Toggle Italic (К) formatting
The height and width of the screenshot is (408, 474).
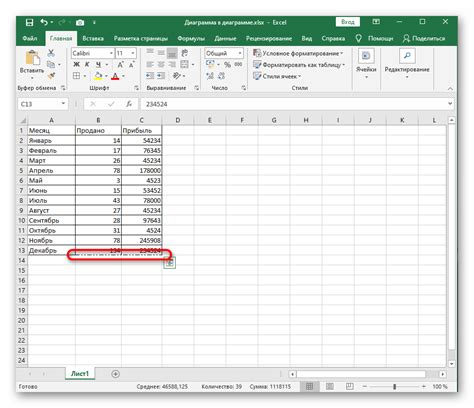tap(87, 64)
